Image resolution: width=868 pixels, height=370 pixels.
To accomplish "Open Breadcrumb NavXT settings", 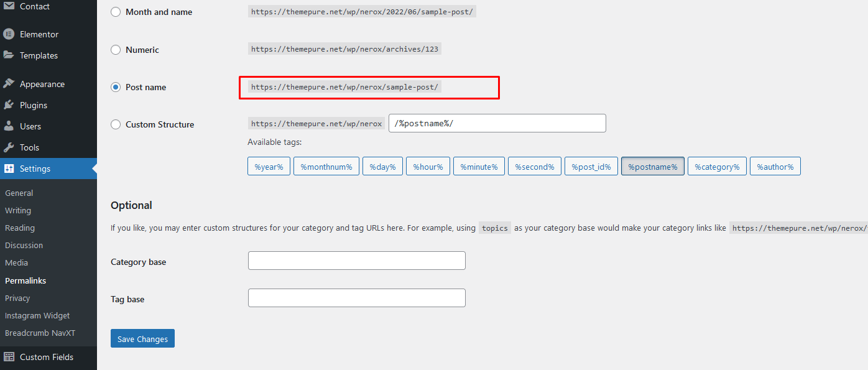I will (40, 333).
